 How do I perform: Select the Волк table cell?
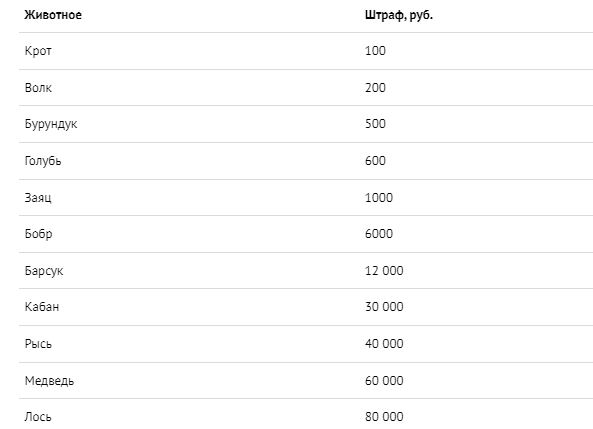38,88
